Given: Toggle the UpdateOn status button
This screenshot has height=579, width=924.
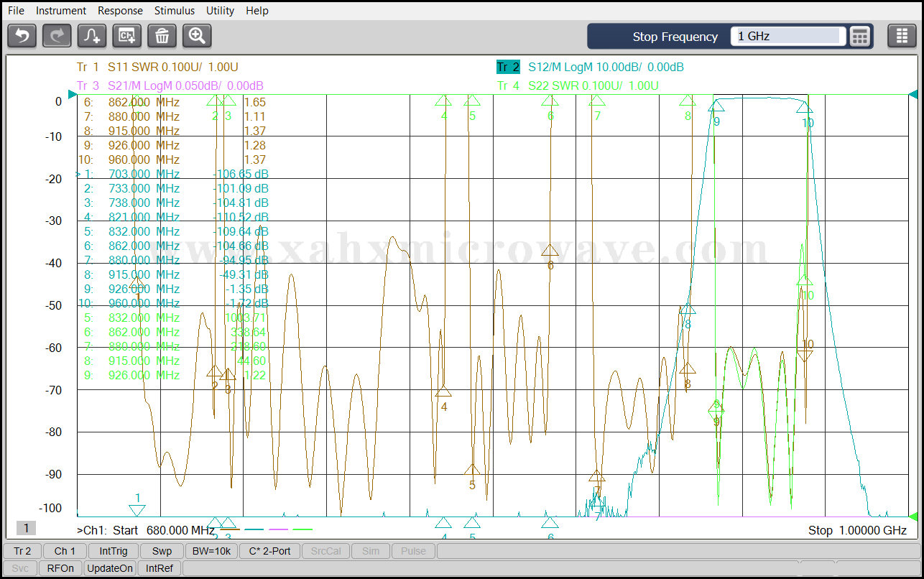Looking at the screenshot, I should coord(110,568).
